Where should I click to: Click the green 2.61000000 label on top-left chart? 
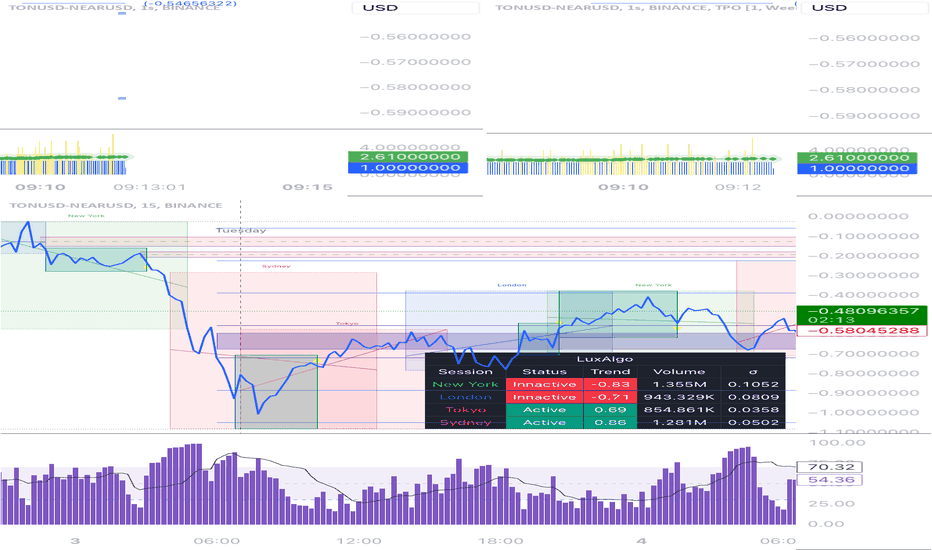408,157
